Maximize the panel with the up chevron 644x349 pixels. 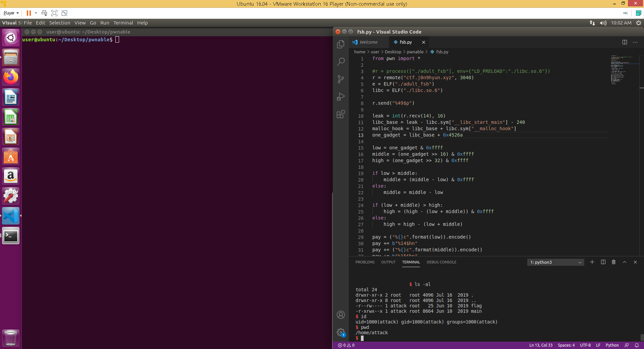pos(625,262)
